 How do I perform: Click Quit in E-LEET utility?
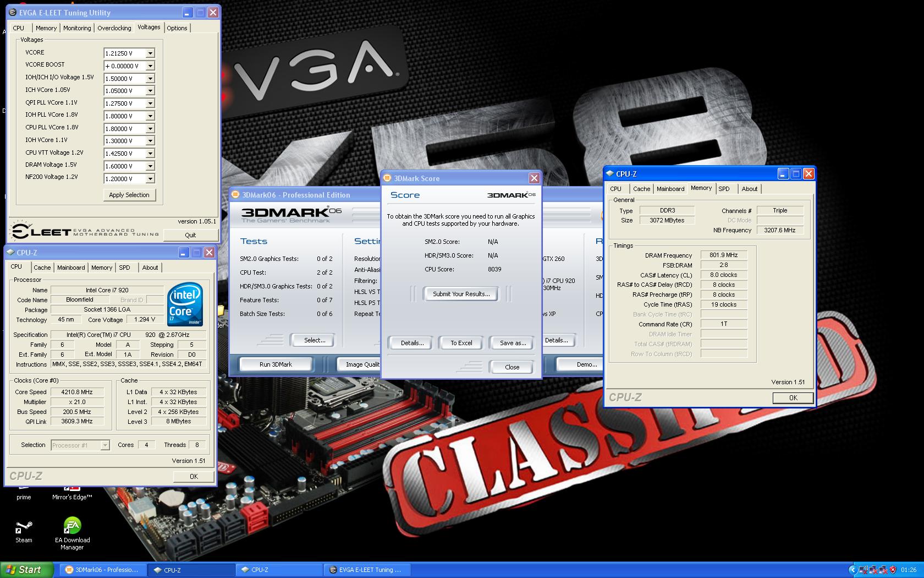tap(190, 235)
